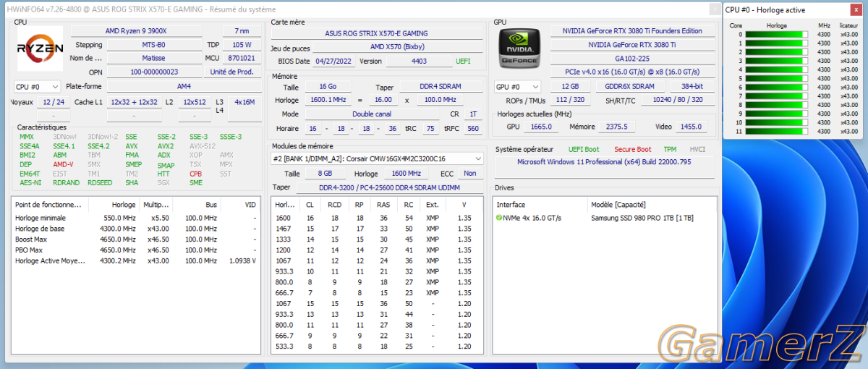The height and width of the screenshot is (369, 868).
Task: Click the 04/27/2022 BIOS date field
Action: tap(333, 61)
